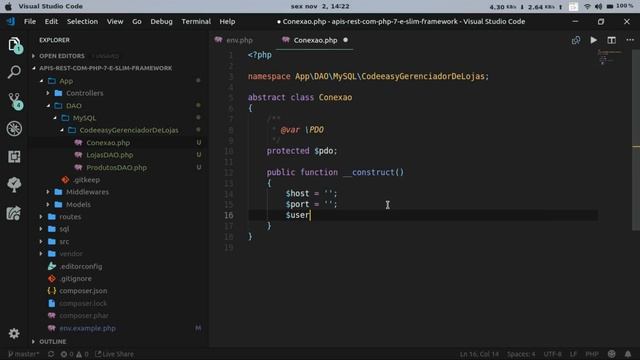640x360 pixels.
Task: Open LojasDAO.php in the explorer
Action: [x=109, y=155]
